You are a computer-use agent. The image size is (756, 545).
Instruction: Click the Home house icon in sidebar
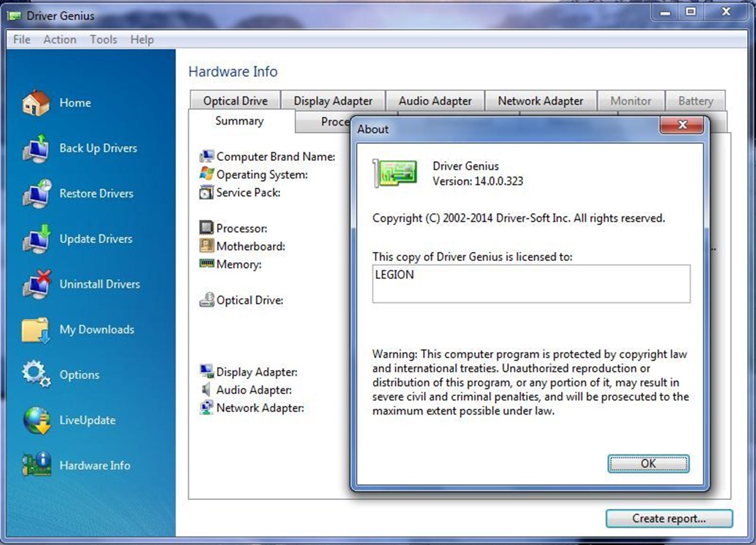click(36, 102)
